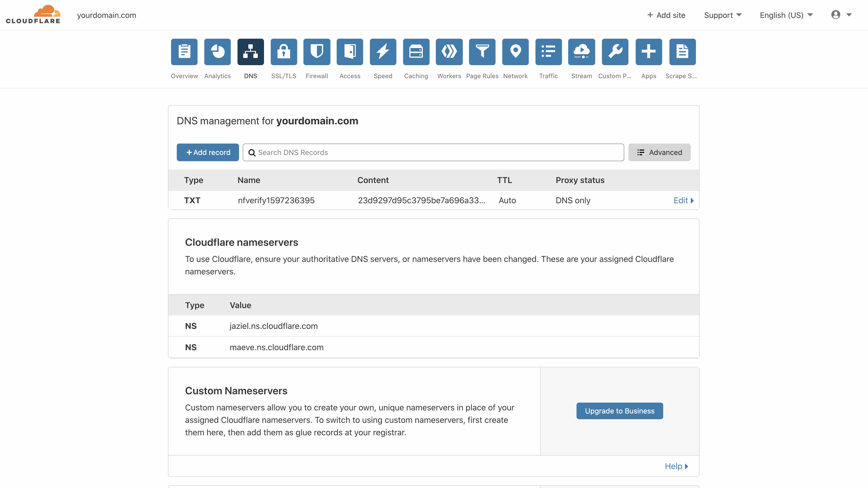Click the Custom Nameservers heading
This screenshot has height=488, width=868.
[236, 391]
